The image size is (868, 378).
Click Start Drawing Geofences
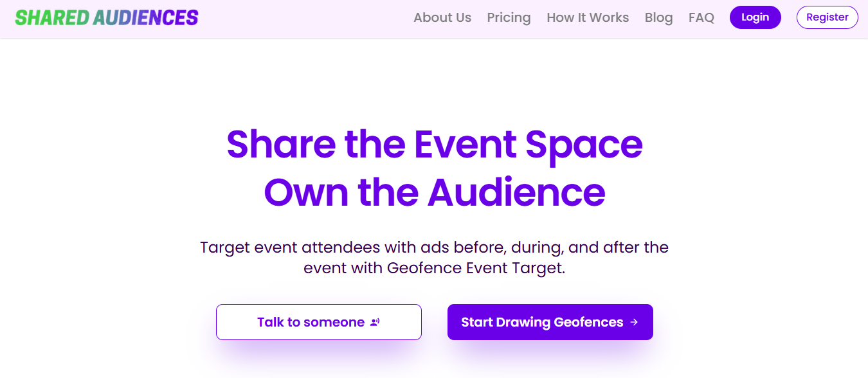click(x=550, y=322)
